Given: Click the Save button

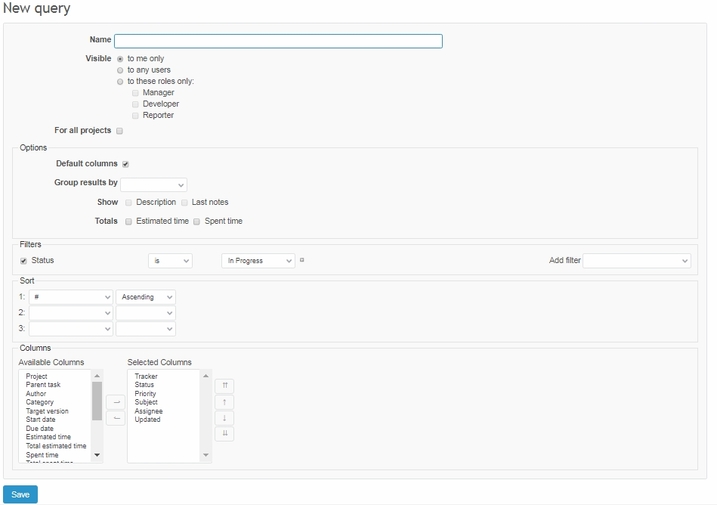Looking at the screenshot, I should (x=20, y=494).
